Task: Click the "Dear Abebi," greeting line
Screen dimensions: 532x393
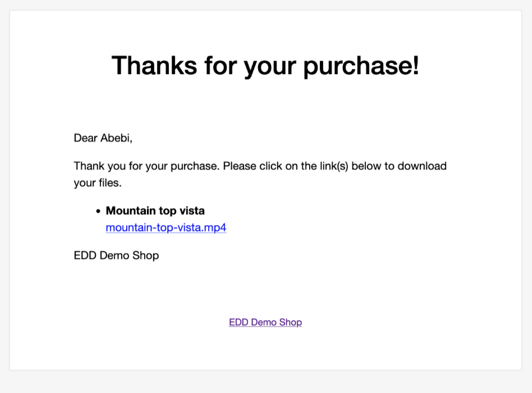Action: point(103,138)
